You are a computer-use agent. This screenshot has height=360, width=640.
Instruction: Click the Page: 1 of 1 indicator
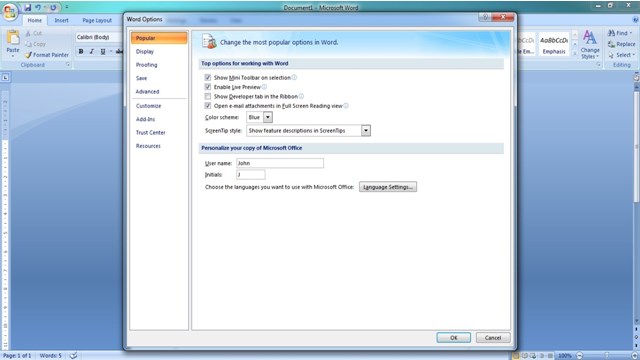(17, 356)
